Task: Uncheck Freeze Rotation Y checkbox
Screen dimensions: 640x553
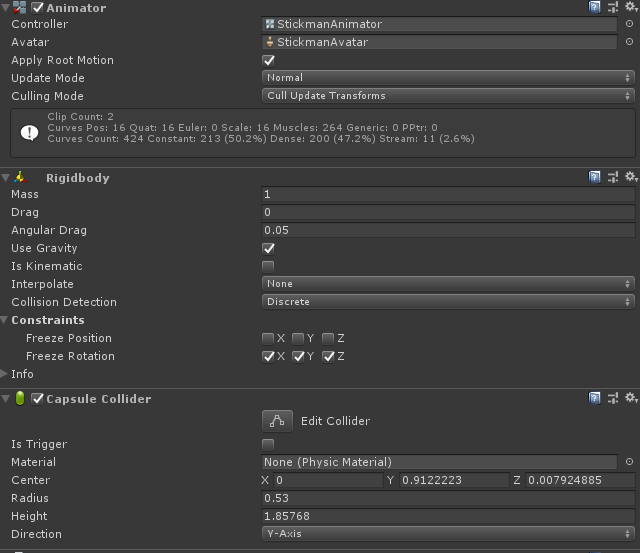Action: click(298, 356)
